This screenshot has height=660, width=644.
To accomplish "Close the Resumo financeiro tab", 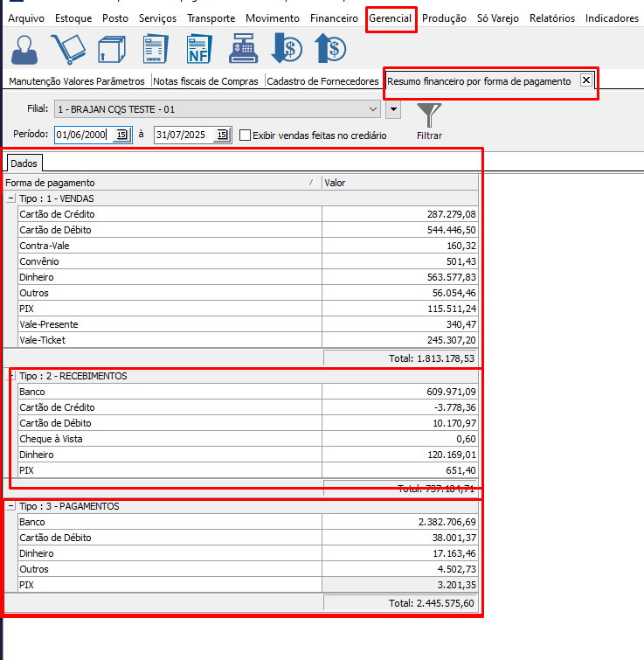I will pyautogui.click(x=586, y=80).
